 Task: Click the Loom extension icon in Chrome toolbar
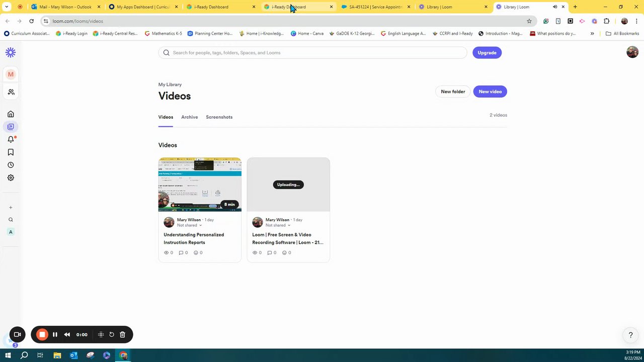(594, 21)
